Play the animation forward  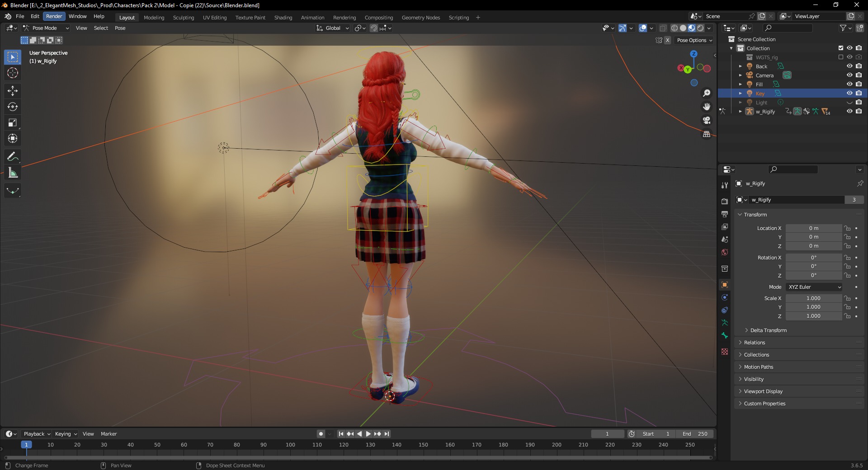368,434
